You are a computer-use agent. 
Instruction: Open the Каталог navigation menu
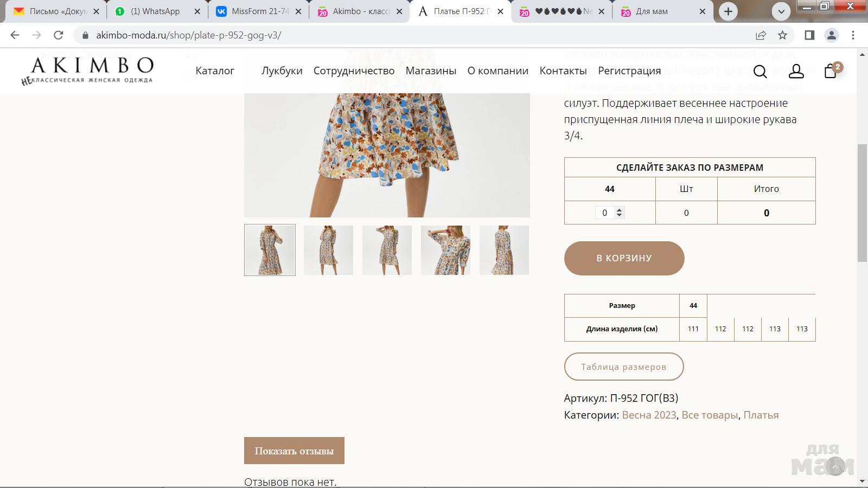215,70
